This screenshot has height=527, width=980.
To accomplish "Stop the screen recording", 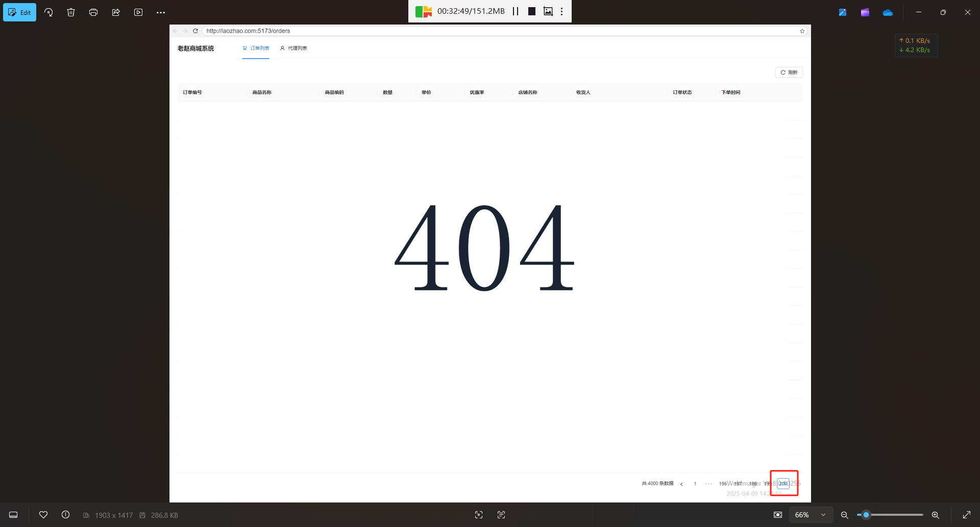I will (x=531, y=11).
